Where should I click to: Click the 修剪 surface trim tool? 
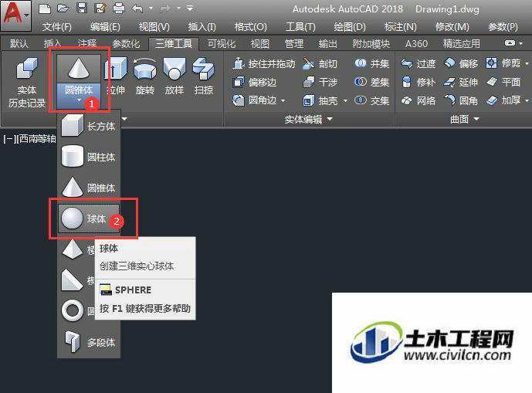tap(503, 64)
